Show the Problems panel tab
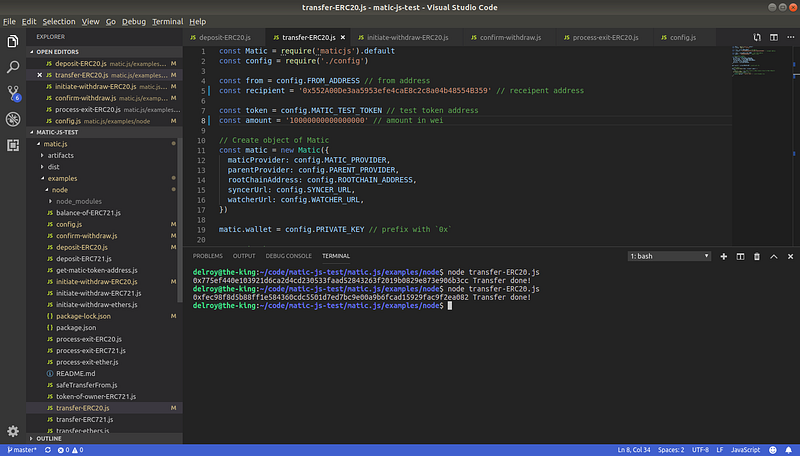Image resolution: width=800 pixels, height=456 pixels. tap(208, 256)
